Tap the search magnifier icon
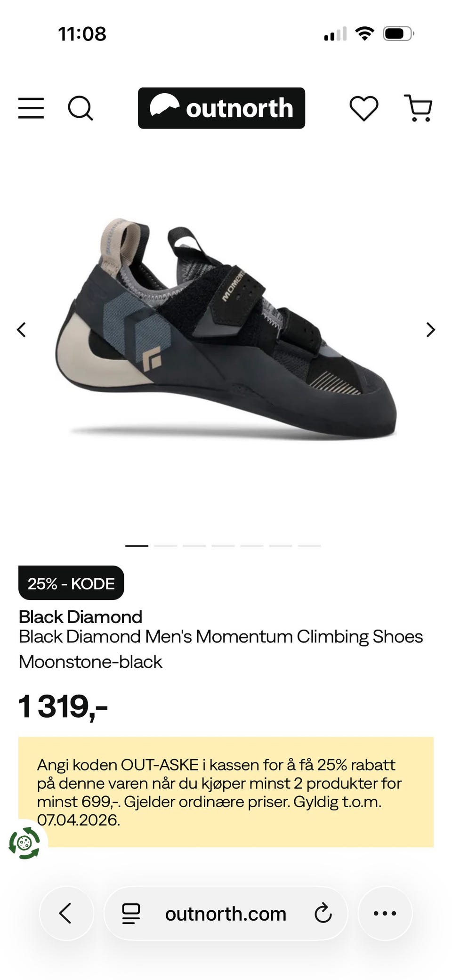The height and width of the screenshot is (980, 452). 80,108
